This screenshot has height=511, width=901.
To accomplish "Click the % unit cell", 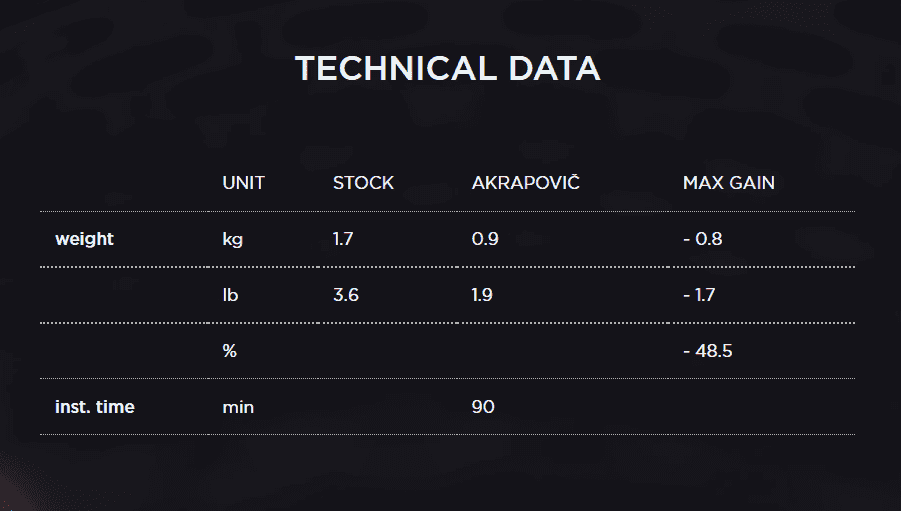I will (x=229, y=351).
